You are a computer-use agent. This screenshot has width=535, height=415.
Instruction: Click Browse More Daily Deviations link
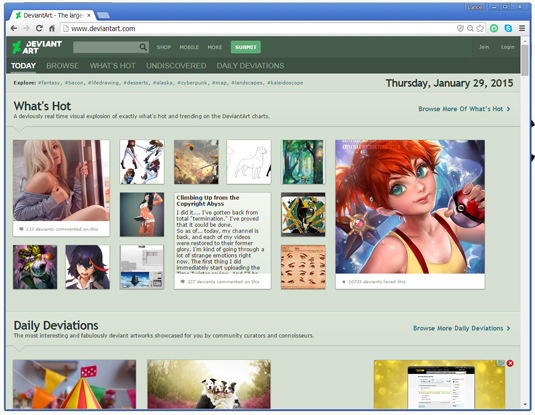pos(462,328)
